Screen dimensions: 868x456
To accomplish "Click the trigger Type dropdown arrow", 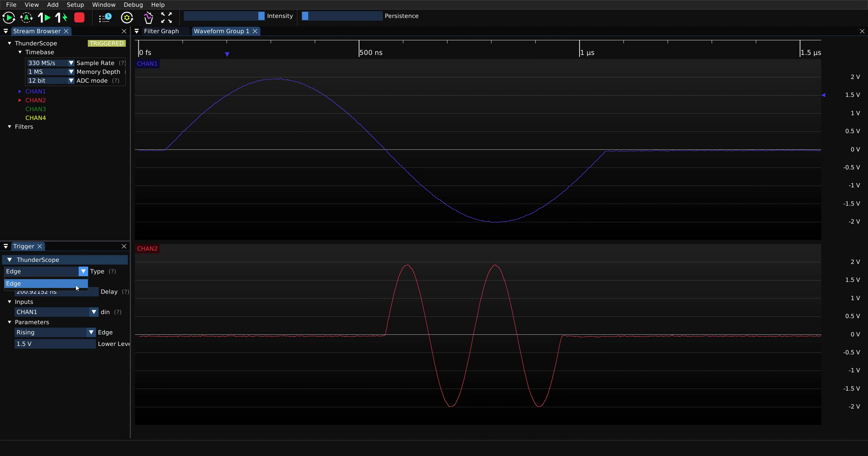I will coord(83,271).
